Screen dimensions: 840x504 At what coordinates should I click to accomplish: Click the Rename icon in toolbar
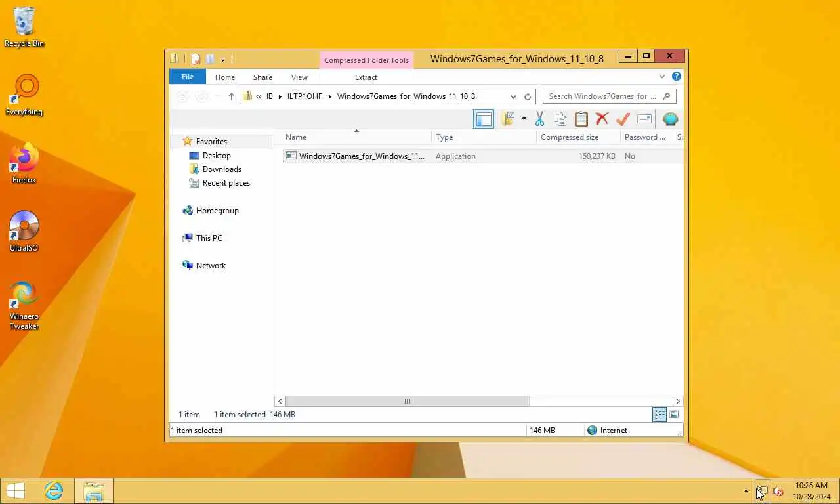tap(644, 119)
